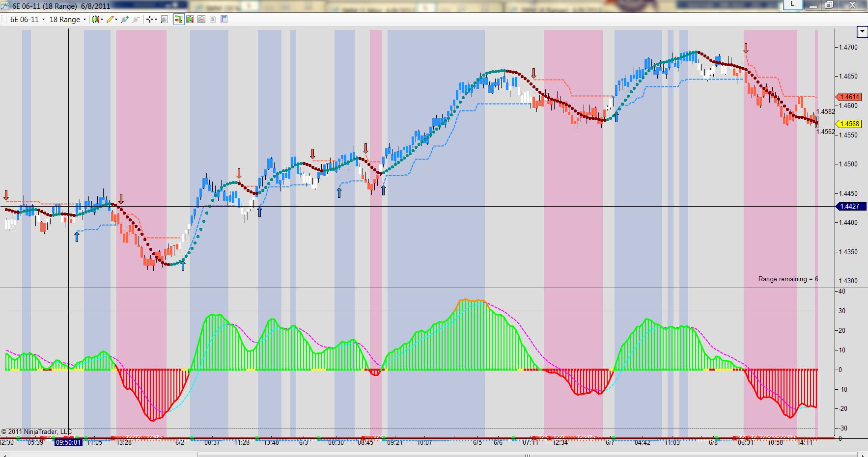Click the 1.4562 low price text
Image resolution: width=868 pixels, height=457 pixels.
(825, 132)
